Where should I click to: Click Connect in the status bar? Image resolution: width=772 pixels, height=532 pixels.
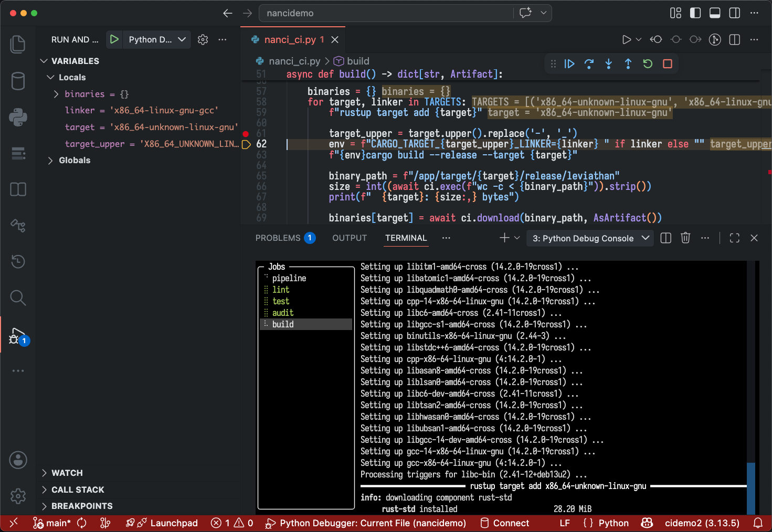505,523
